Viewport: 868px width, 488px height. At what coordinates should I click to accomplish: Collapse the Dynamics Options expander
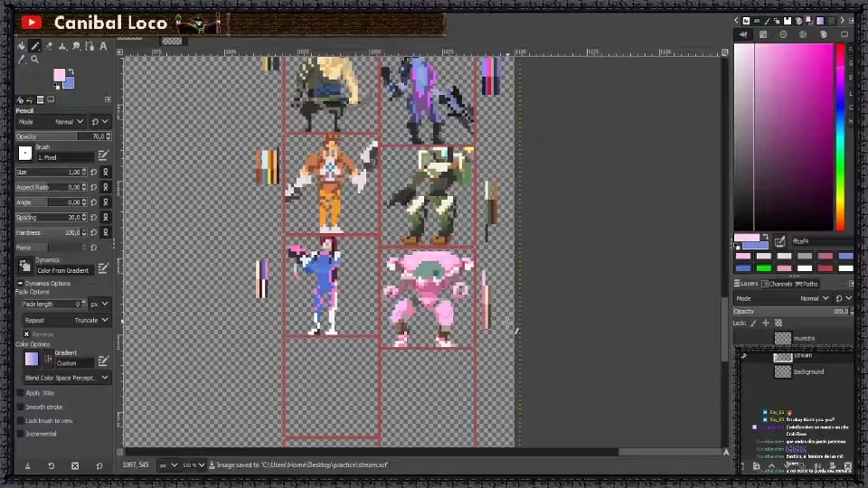[x=20, y=283]
